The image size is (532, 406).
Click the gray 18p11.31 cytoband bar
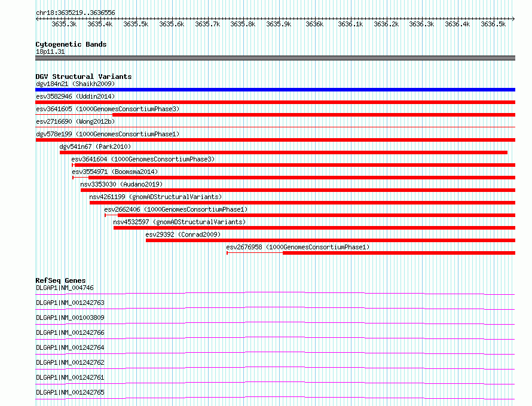[275, 58]
